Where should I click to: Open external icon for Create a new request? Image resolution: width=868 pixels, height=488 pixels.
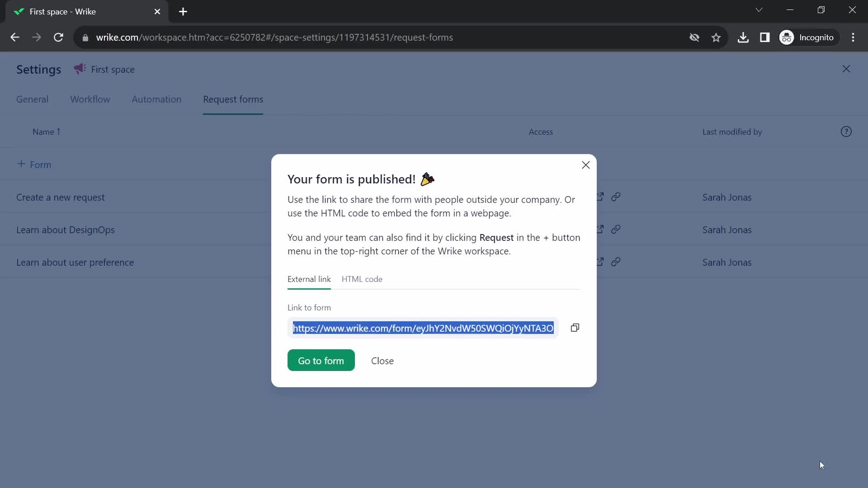tap(600, 197)
